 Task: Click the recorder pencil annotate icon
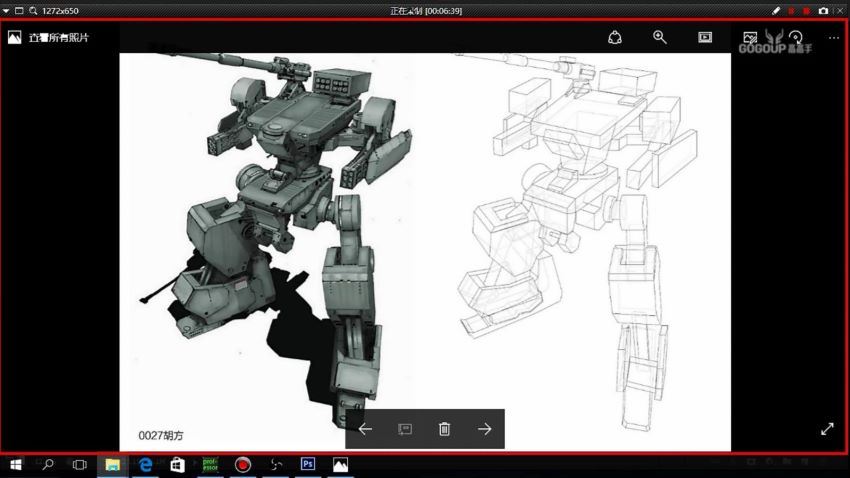point(776,10)
